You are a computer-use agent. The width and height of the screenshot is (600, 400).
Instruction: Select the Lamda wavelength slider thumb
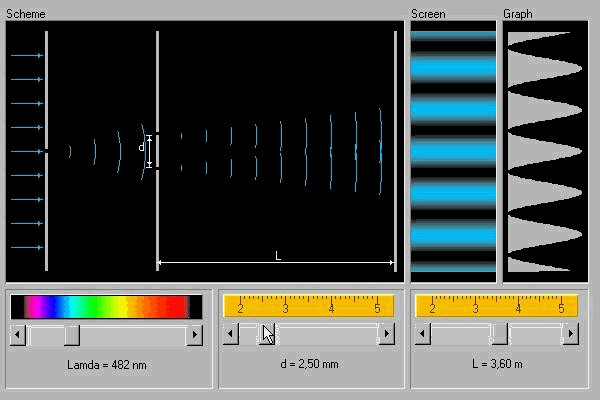tap(72, 336)
